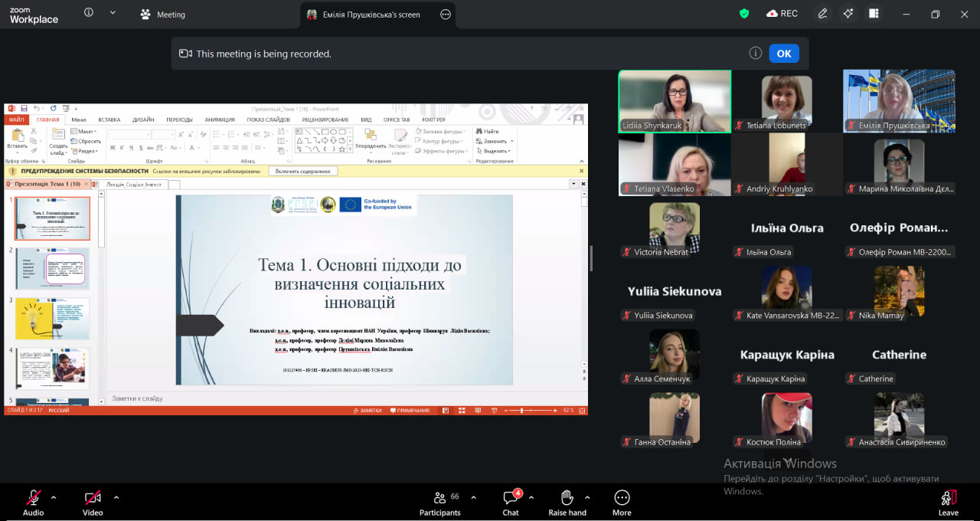This screenshot has height=521, width=980.
Task: Select Емілія Прушківська's screen tab
Action: click(369, 14)
